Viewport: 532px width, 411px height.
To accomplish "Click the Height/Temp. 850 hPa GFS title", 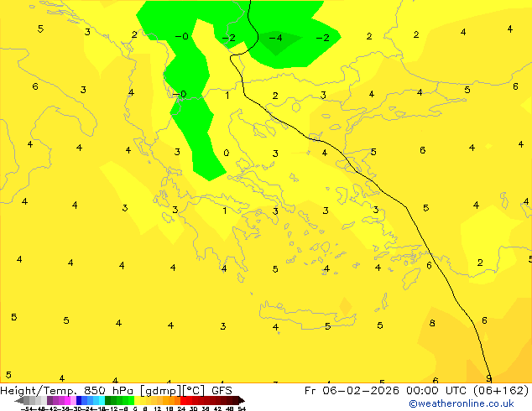I will click(x=116, y=390).
